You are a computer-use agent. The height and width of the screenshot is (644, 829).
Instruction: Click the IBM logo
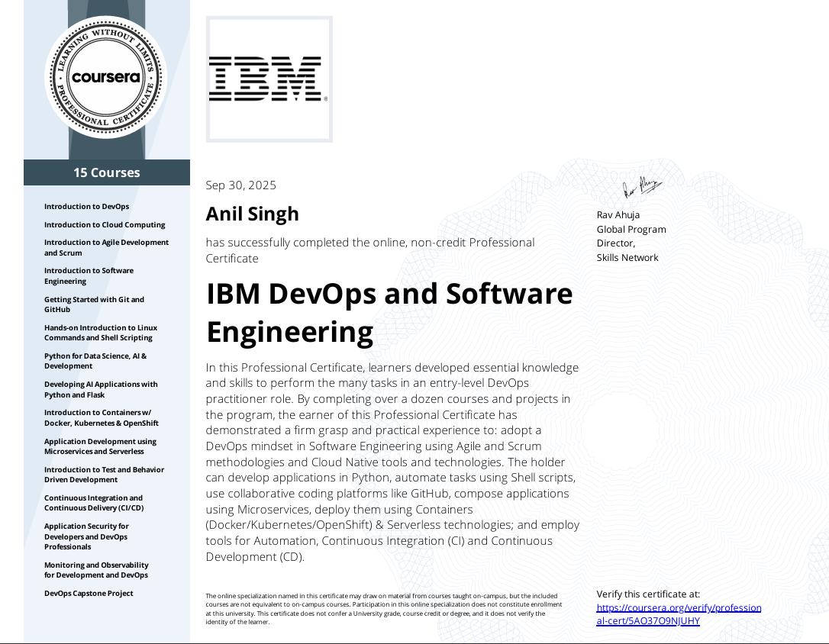(x=269, y=79)
